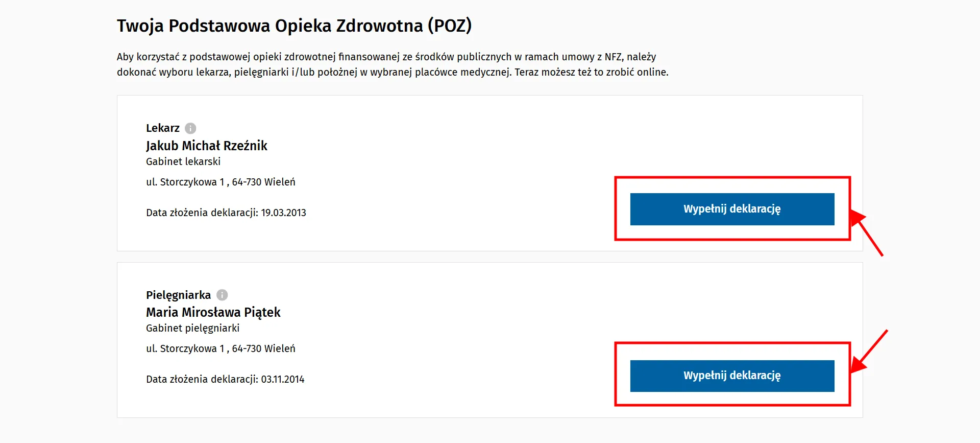Click the nurse's ul. Storczykowa address
The width and height of the screenshot is (980, 443).
220,348
